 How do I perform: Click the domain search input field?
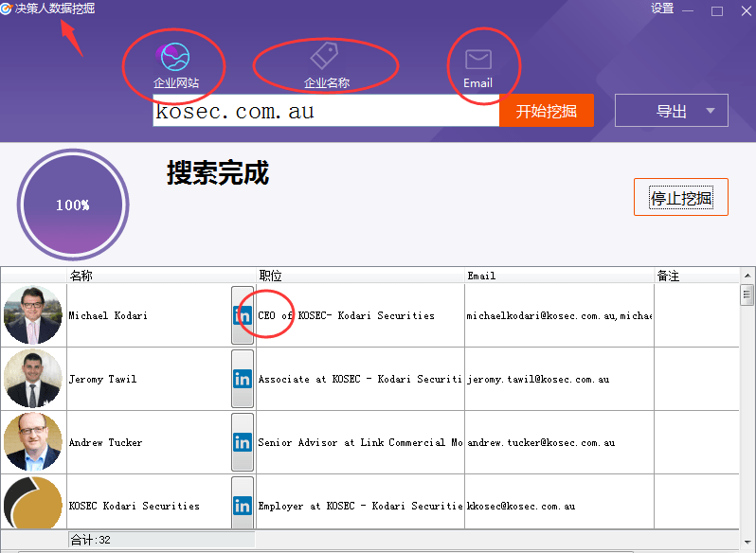point(325,111)
